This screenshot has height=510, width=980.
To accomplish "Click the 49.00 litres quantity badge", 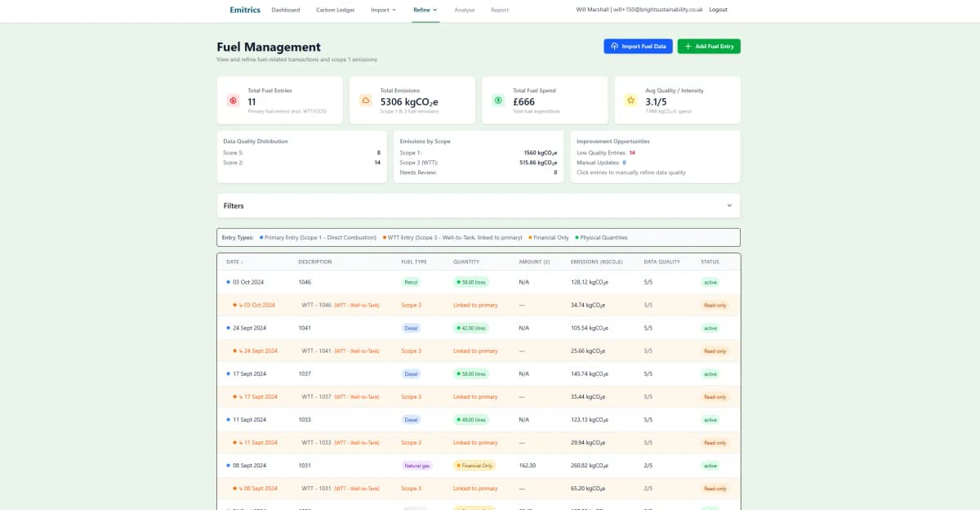I will coord(471,419).
